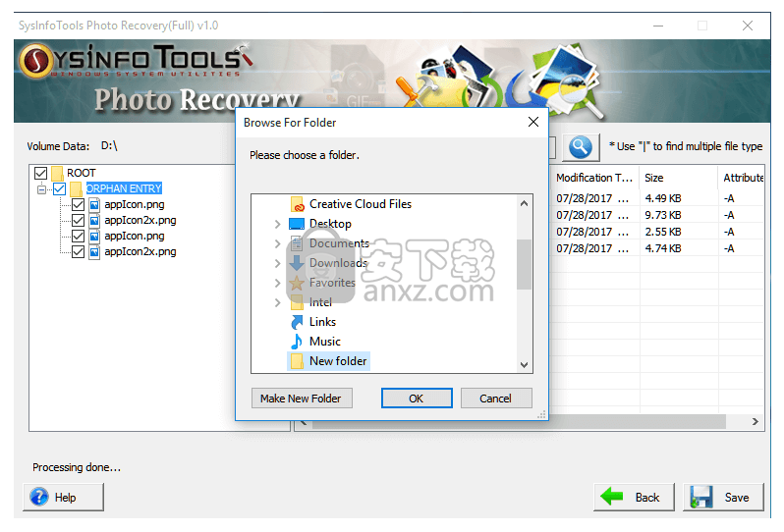Click the browse dialog resize grip
784x532 pixels.
click(541, 414)
